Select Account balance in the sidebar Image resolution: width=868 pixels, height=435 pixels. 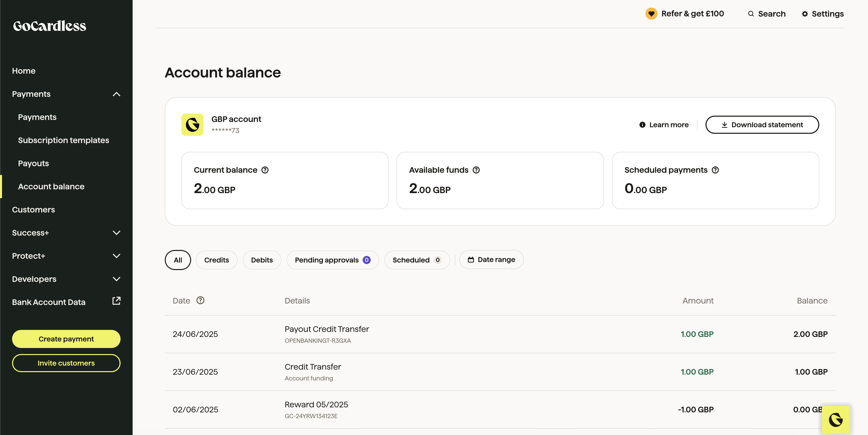click(x=51, y=187)
